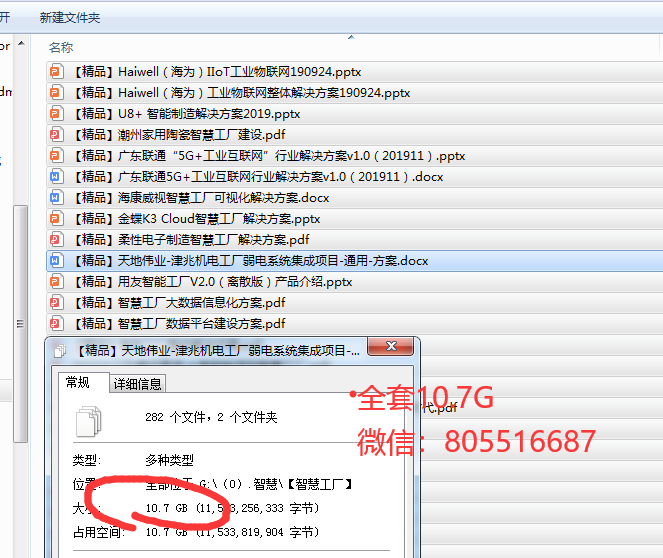Select file U8+ 智能制造解决方案2019.pptx
Viewport: 663px width, 558px height.
tap(355, 114)
